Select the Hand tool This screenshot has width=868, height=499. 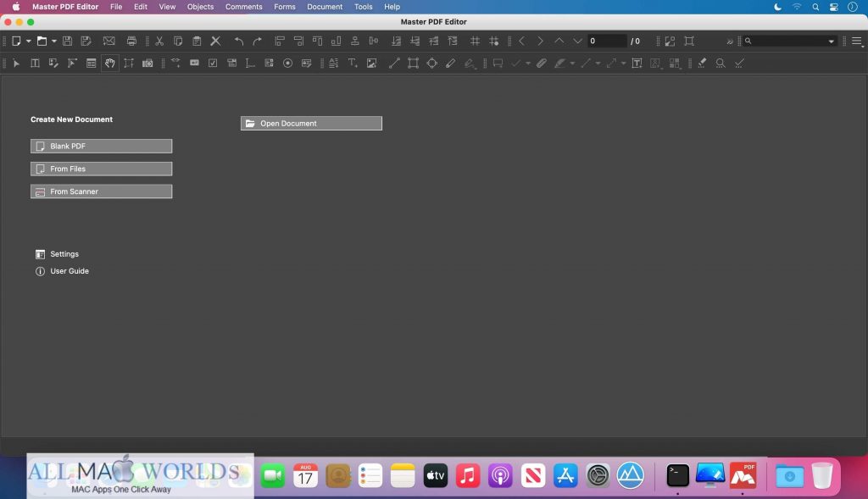(x=109, y=63)
